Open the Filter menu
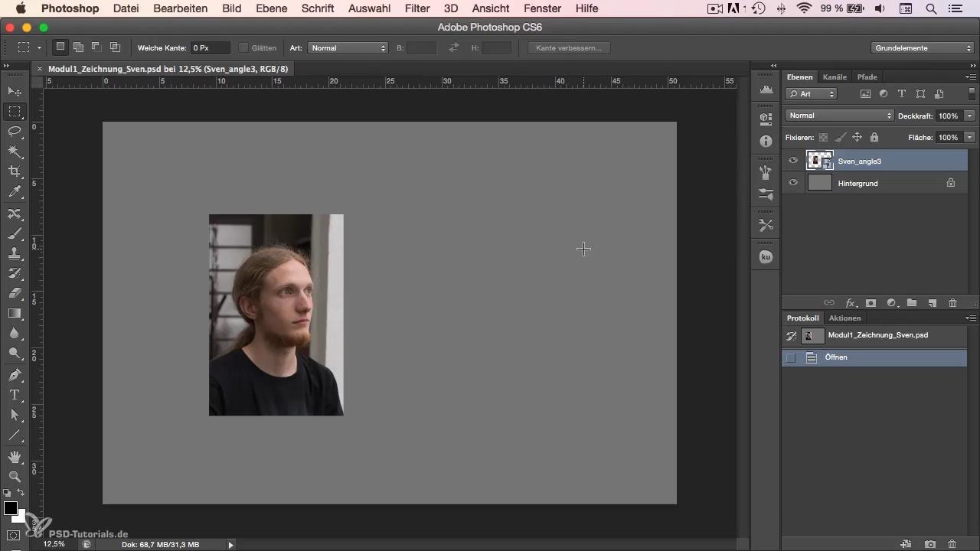This screenshot has height=551, width=980. point(417,8)
